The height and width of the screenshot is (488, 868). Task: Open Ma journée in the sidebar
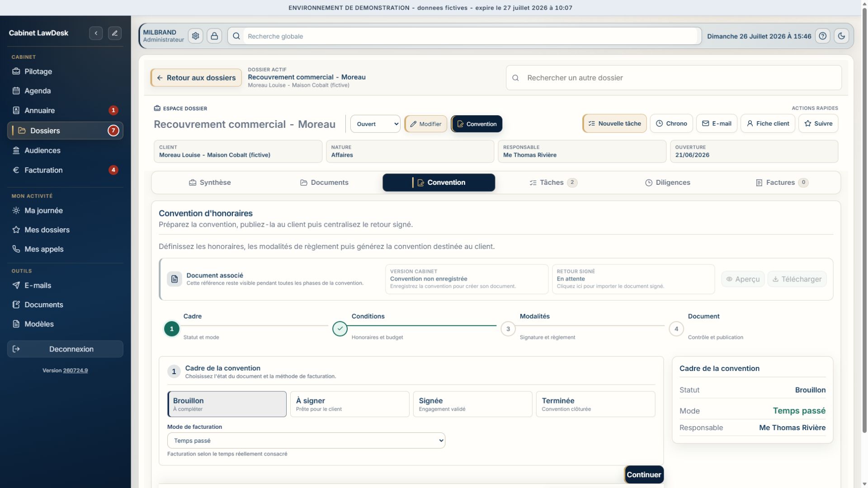pos(65,211)
